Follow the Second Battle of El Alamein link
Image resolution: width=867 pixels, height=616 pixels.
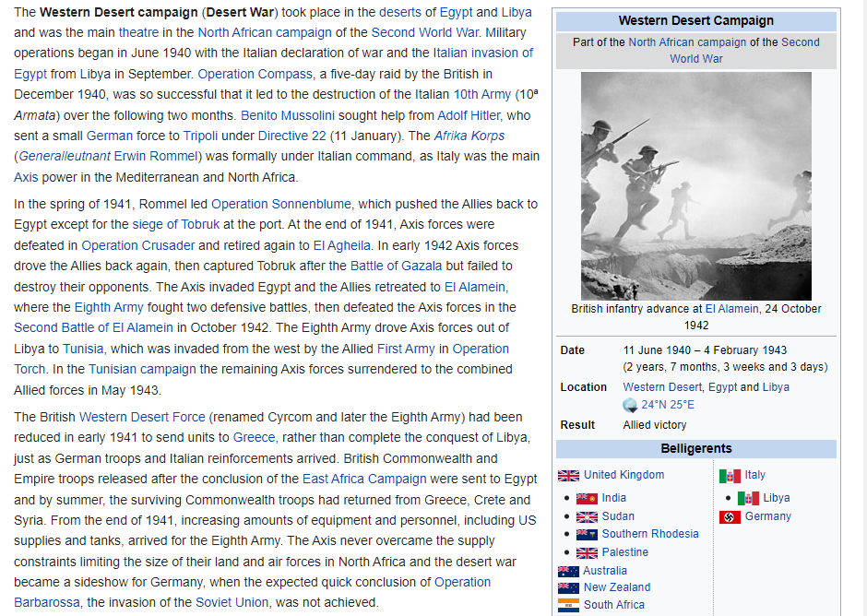pos(93,328)
